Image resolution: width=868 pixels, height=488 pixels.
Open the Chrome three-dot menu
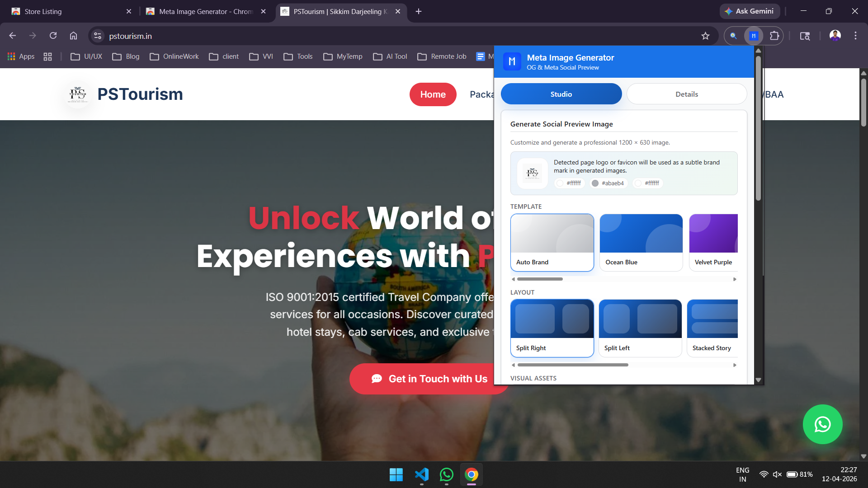855,35
